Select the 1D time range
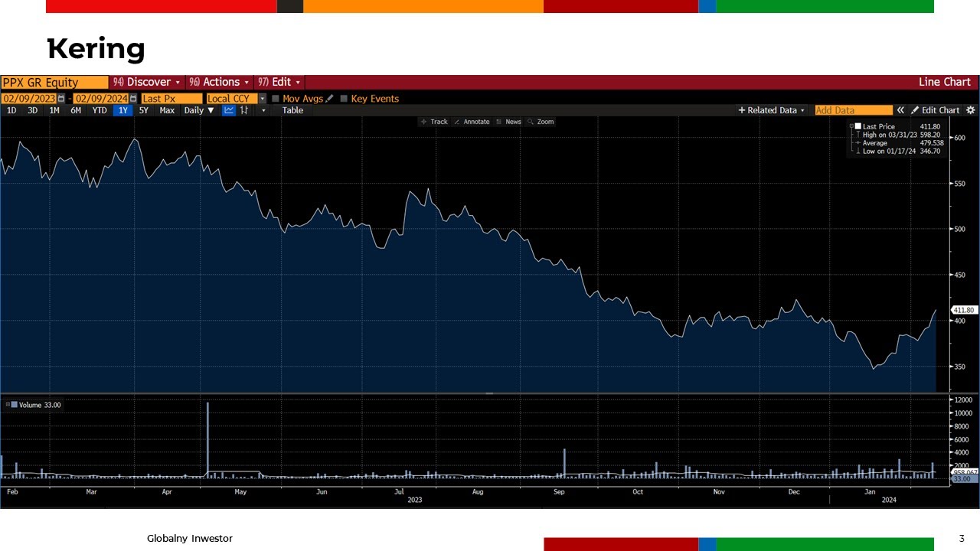The image size is (980, 551). tap(11, 110)
